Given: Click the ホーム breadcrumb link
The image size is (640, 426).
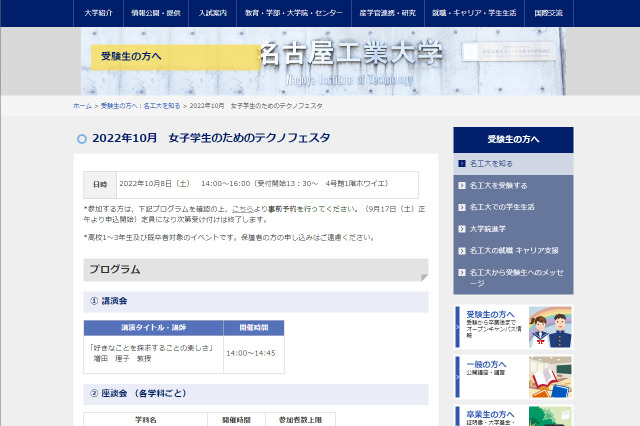Looking at the screenshot, I should [x=82, y=106].
